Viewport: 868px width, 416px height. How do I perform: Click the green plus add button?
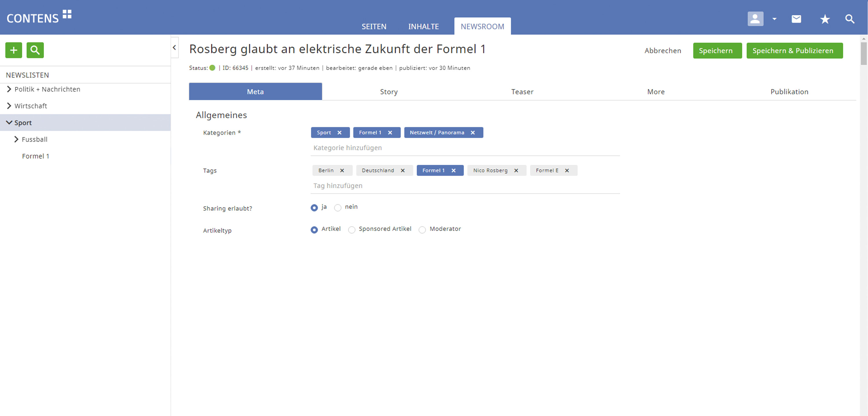tap(14, 50)
